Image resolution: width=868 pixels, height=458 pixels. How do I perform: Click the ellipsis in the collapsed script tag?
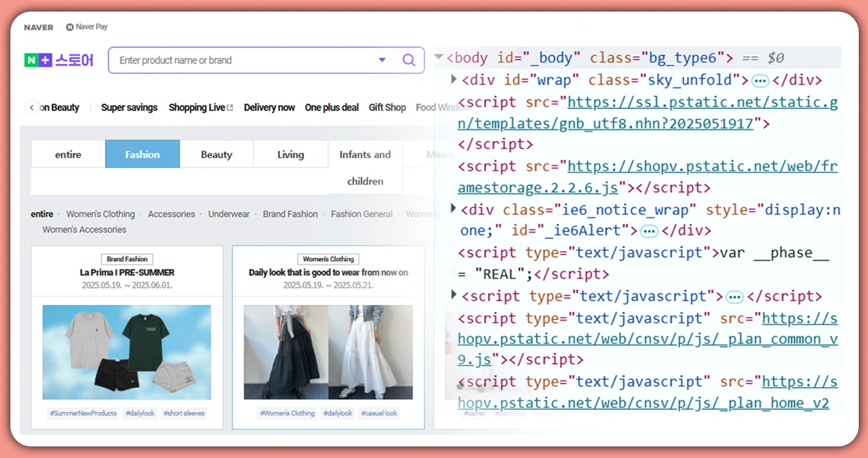point(734,297)
